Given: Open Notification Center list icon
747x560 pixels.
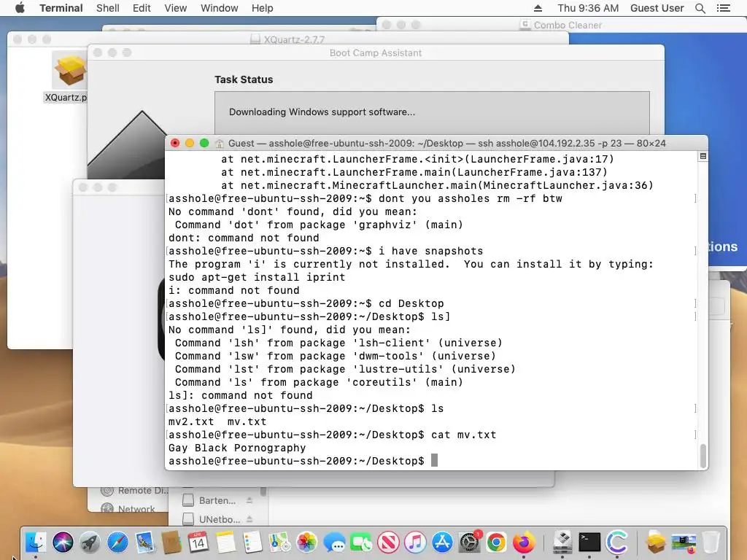Looking at the screenshot, I should click(x=723, y=8).
